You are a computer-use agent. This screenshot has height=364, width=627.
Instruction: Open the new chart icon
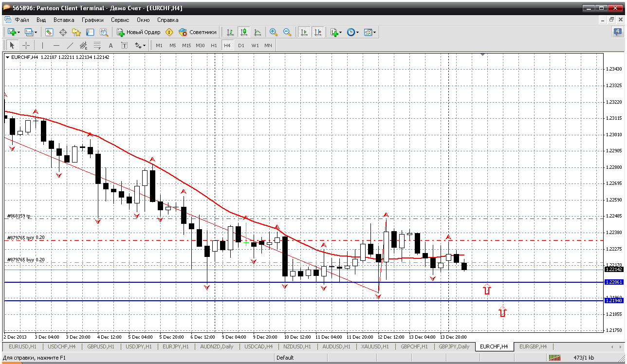pos(12,32)
